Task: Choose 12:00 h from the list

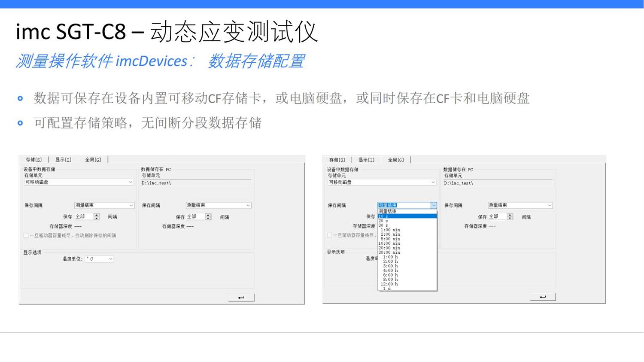Action: pyautogui.click(x=407, y=284)
